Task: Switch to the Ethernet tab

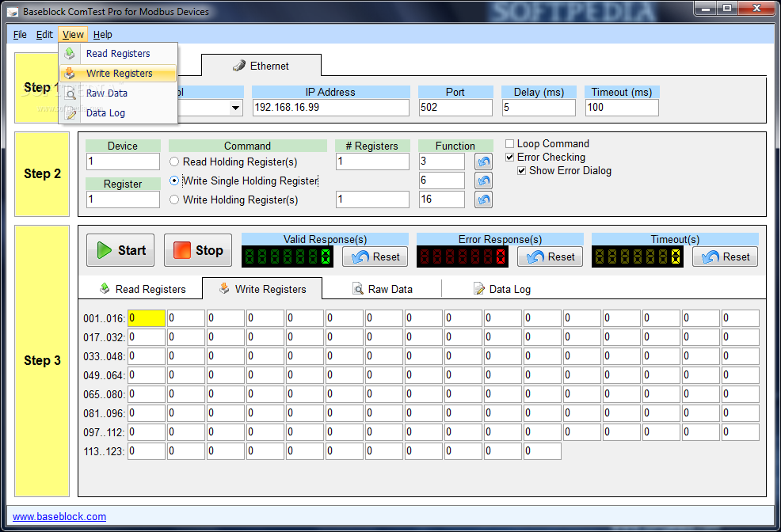Action: click(x=261, y=66)
